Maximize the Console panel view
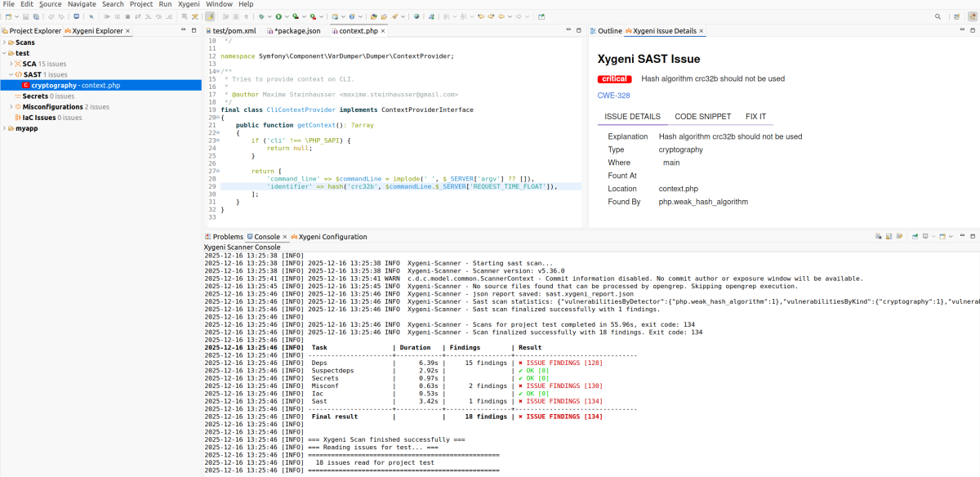Image resolution: width=980 pixels, height=477 pixels. (x=973, y=236)
